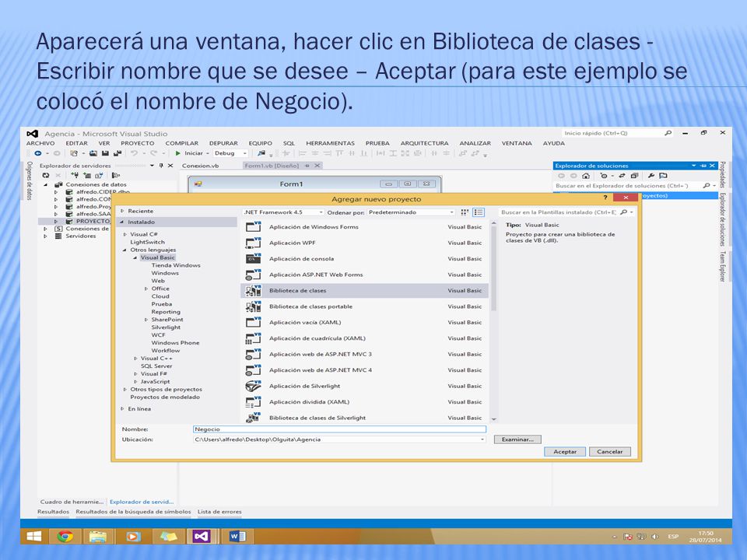This screenshot has height=560, width=747.
Task: Click the Quick Launch search magnifier
Action: point(668,133)
